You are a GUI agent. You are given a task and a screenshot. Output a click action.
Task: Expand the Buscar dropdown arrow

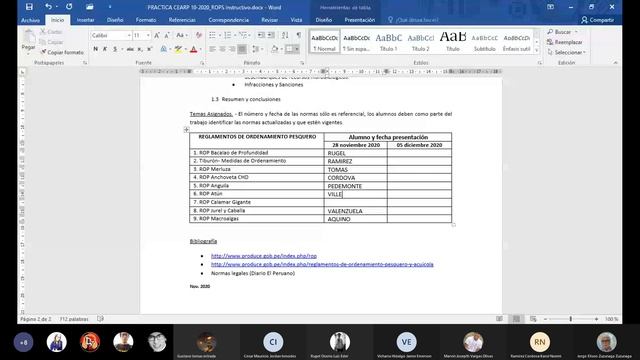[x=576, y=31]
